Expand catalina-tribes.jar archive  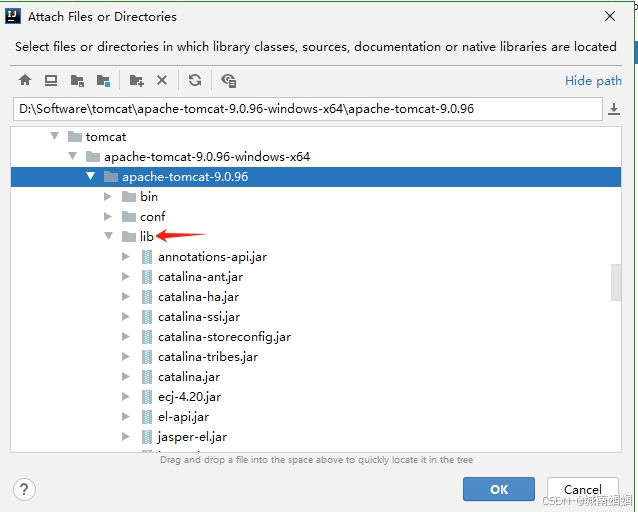coord(126,356)
